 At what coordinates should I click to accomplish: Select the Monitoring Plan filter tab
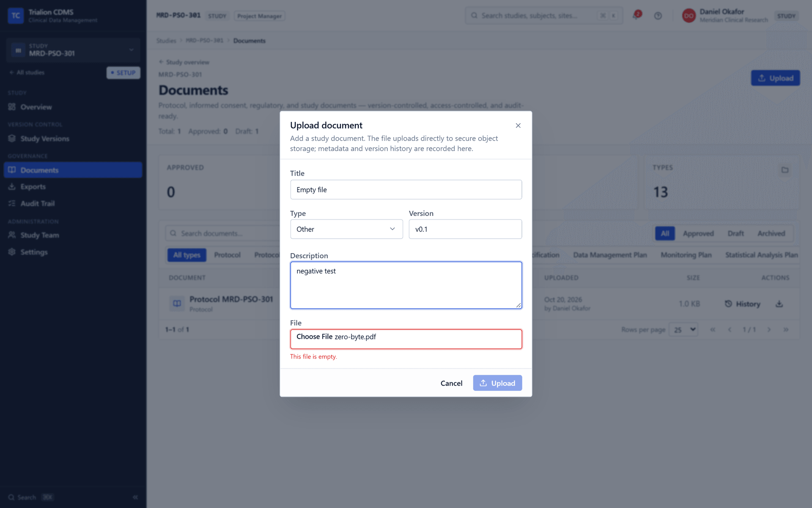click(x=686, y=255)
